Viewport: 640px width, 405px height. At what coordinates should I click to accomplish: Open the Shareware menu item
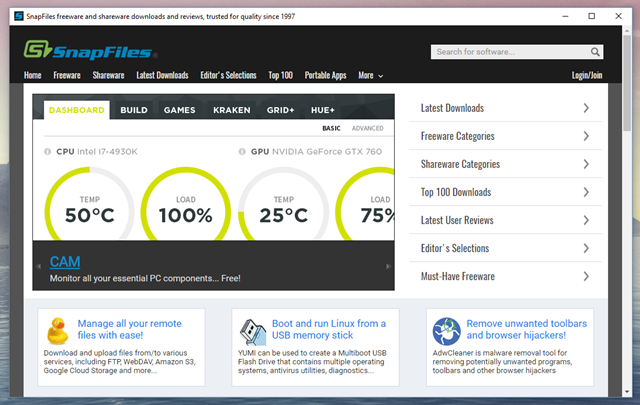[108, 76]
